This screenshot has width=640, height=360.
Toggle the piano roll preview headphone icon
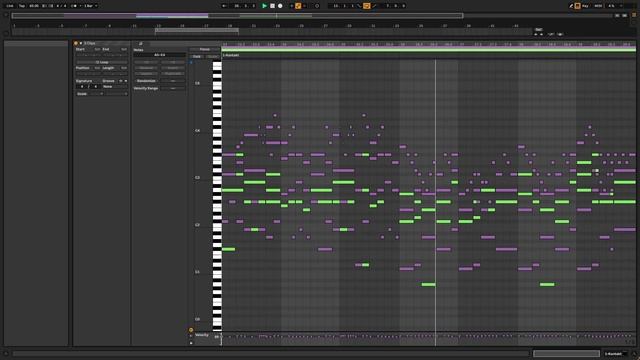(191, 62)
